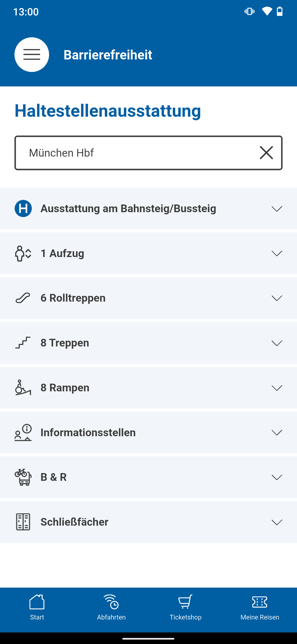The height and width of the screenshot is (644, 297).
Task: Tap the Schließfächer locker icon
Action: (23, 522)
